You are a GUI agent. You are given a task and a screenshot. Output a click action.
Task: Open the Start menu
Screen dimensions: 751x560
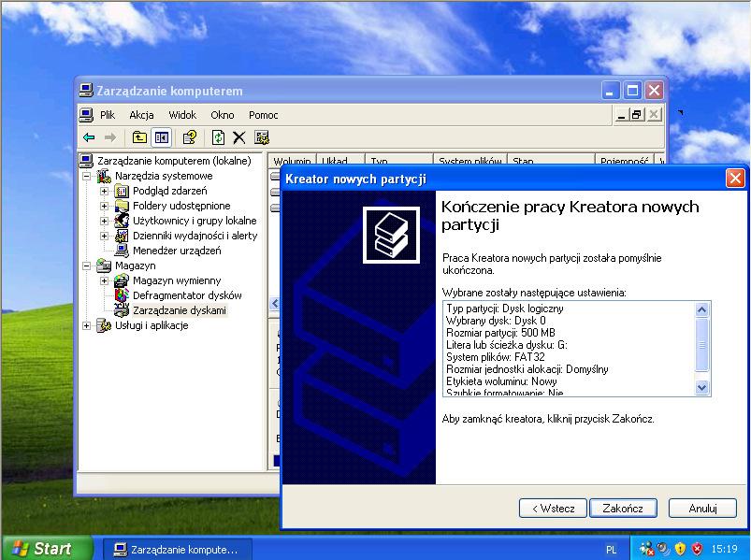[x=47, y=549]
